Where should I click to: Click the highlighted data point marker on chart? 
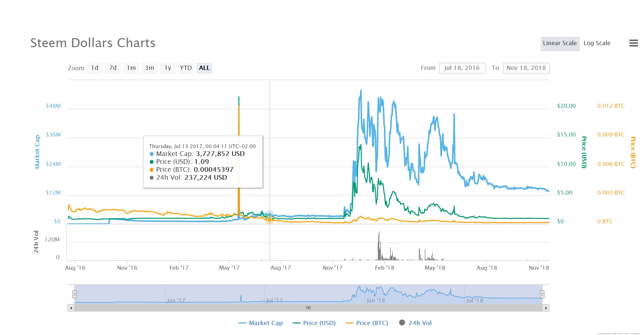coord(270,219)
